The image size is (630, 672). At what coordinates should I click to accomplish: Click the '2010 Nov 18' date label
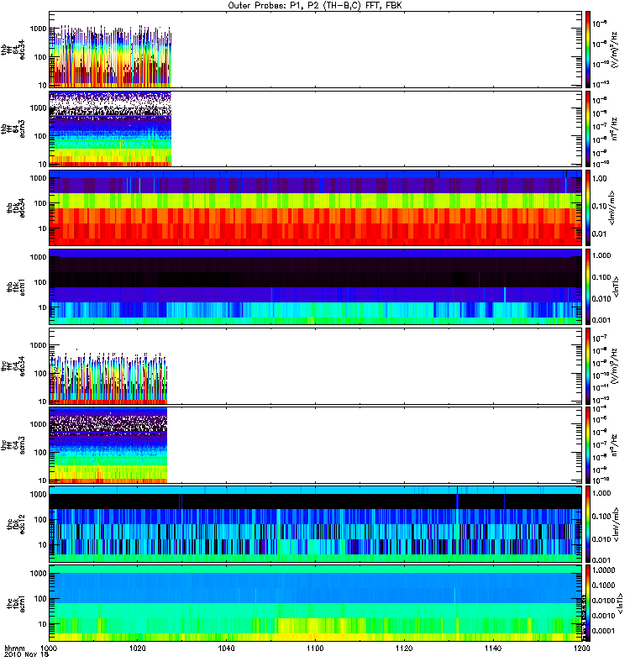tap(27, 655)
